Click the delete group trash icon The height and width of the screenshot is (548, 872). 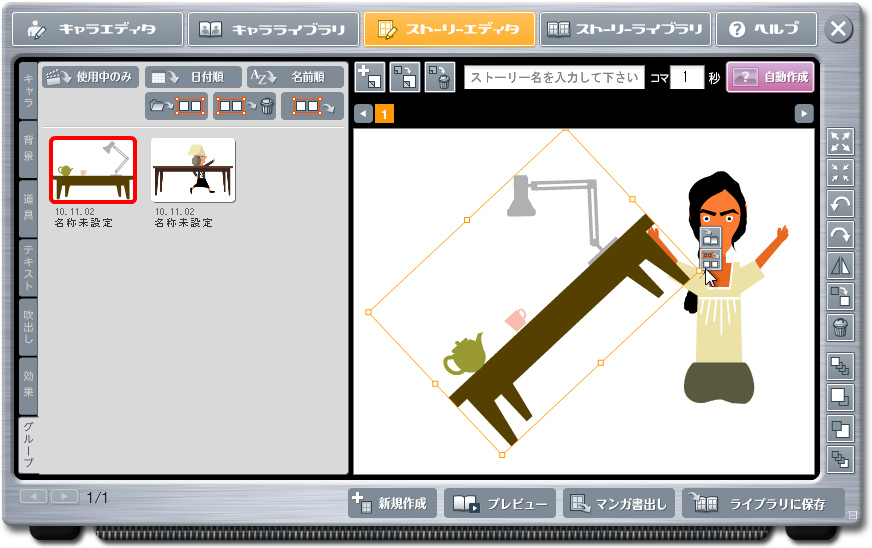click(x=245, y=106)
